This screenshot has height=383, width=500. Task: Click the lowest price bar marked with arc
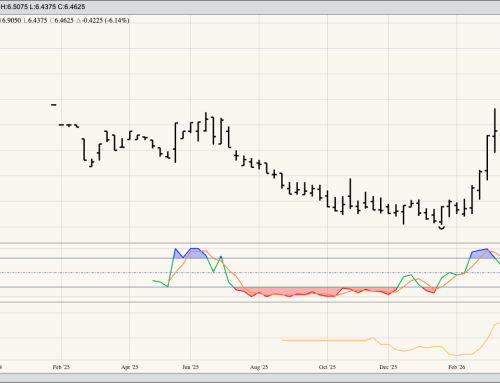[442, 217]
